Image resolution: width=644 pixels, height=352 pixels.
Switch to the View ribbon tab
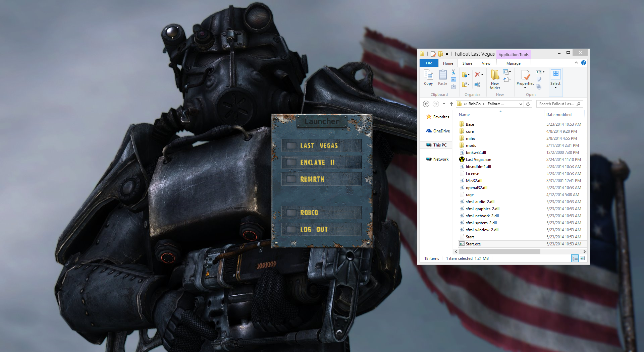[486, 63]
